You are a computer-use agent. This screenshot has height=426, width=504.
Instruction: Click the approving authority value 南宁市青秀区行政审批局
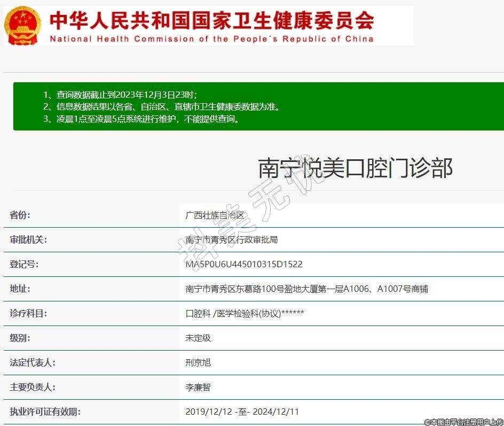(x=232, y=240)
